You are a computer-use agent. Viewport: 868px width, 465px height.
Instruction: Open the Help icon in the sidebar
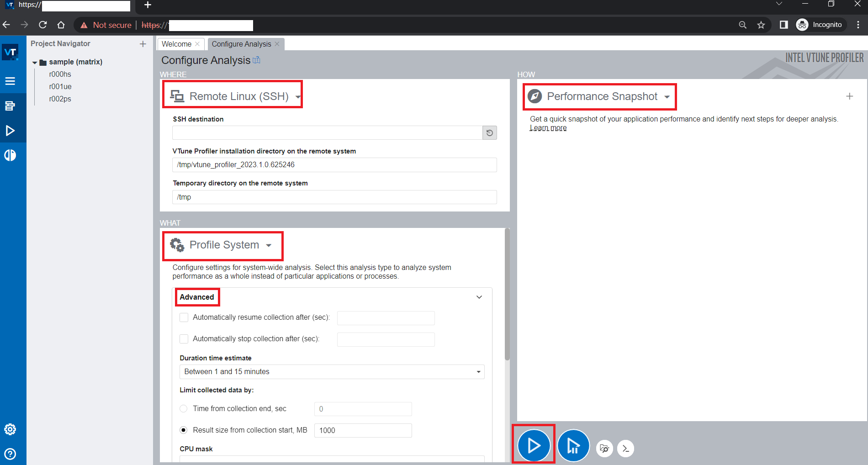coord(10,454)
